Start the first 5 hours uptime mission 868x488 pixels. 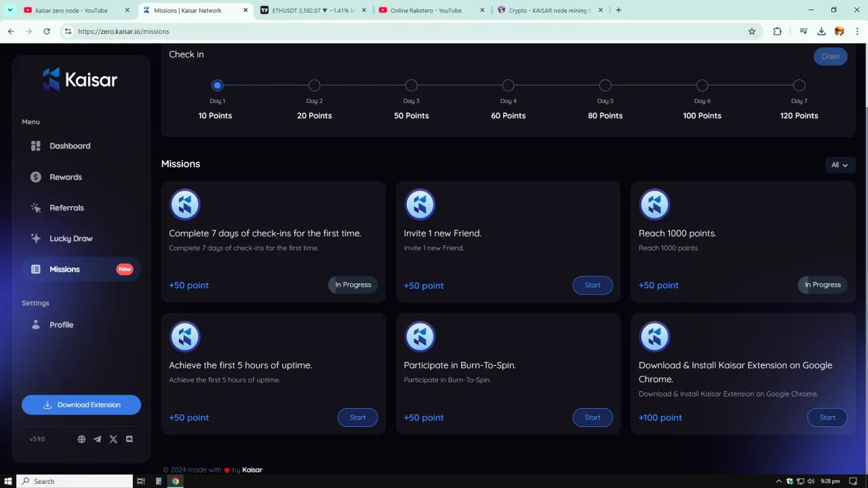click(x=357, y=418)
